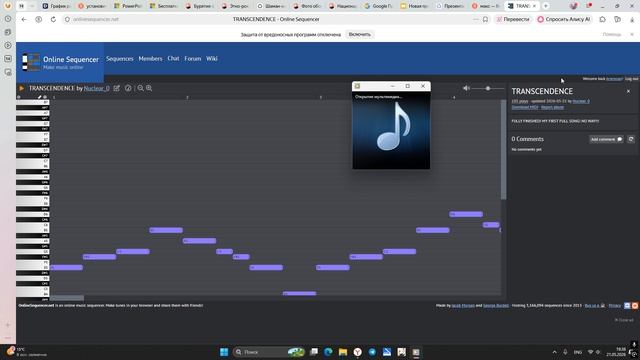
Task: Reload the page with the refresh icon
Action: (x=53, y=19)
